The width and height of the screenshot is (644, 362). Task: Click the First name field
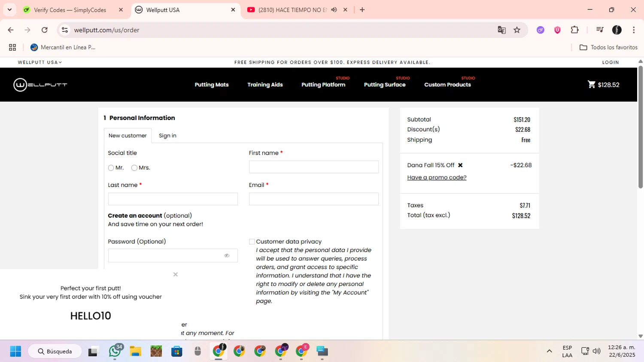[x=314, y=167]
